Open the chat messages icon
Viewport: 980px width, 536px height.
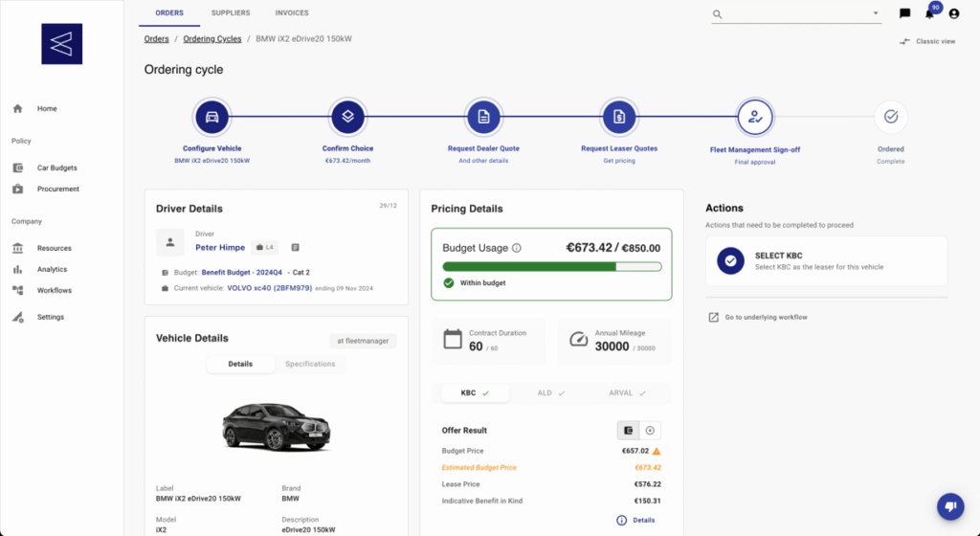click(x=904, y=13)
